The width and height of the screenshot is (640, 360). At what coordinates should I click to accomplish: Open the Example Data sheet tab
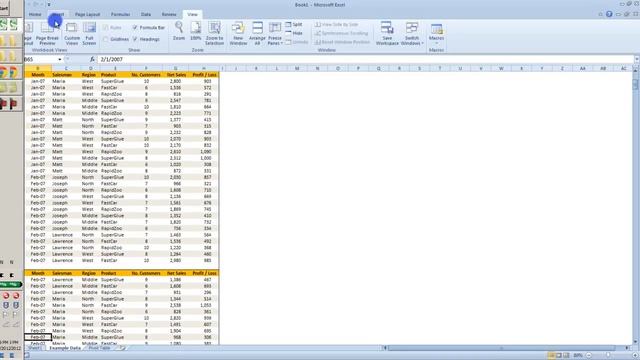(x=65, y=348)
